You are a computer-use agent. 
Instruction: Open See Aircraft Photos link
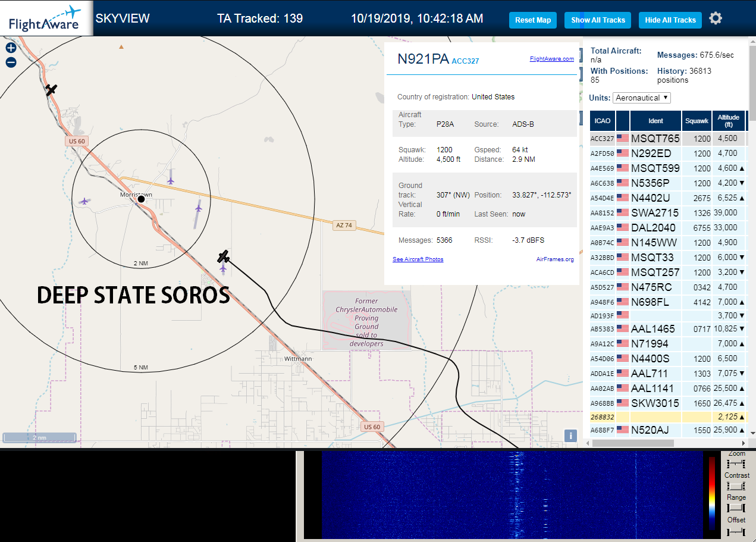click(x=418, y=259)
